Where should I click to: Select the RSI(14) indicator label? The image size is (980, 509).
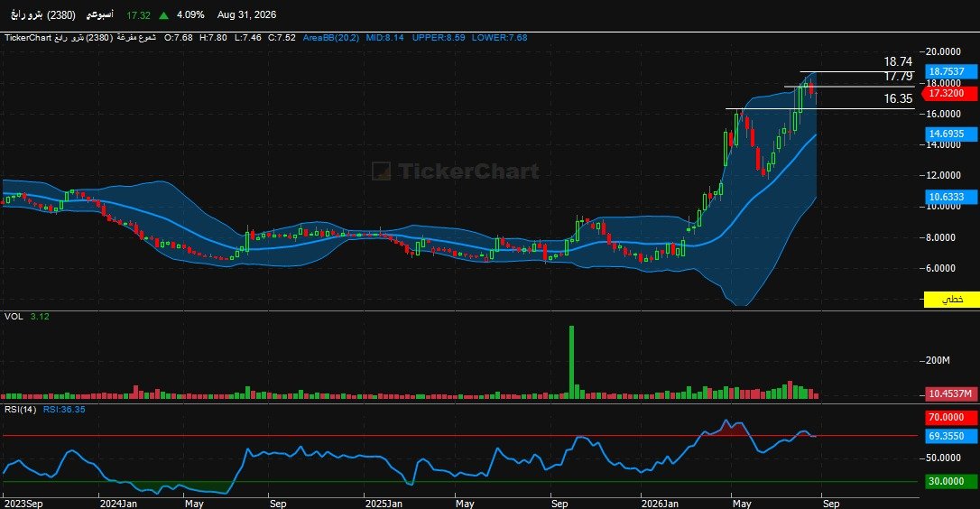coord(20,409)
